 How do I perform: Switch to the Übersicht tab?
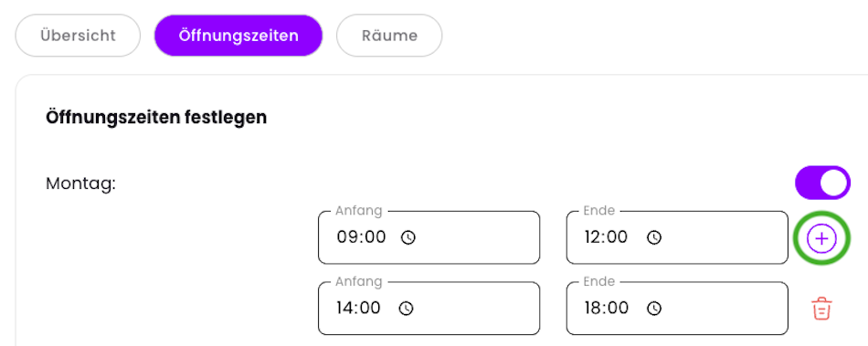tap(78, 36)
